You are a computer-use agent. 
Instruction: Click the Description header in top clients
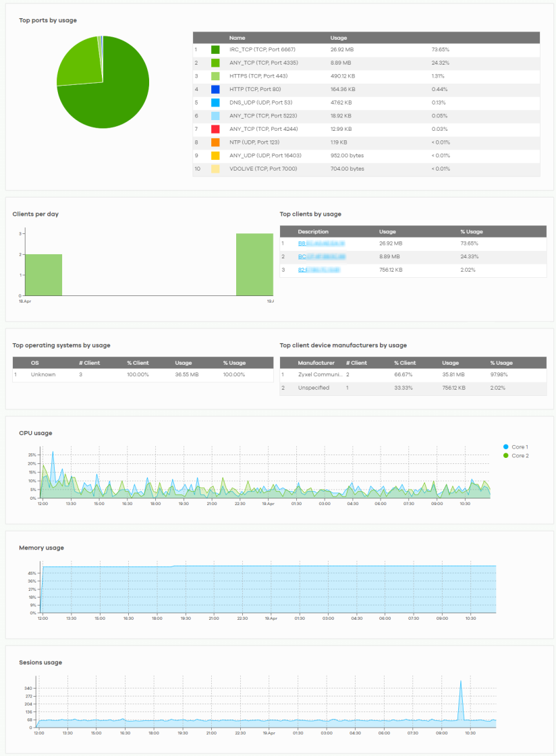[313, 231]
